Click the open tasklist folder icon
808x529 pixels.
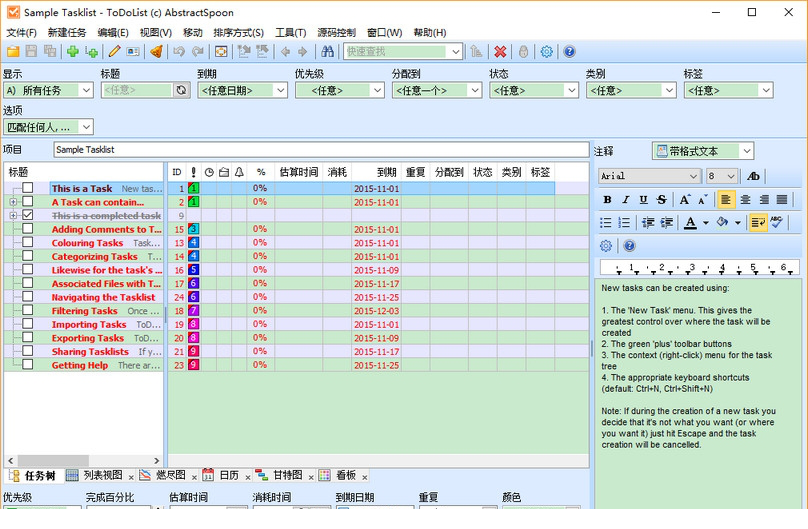[x=13, y=52]
